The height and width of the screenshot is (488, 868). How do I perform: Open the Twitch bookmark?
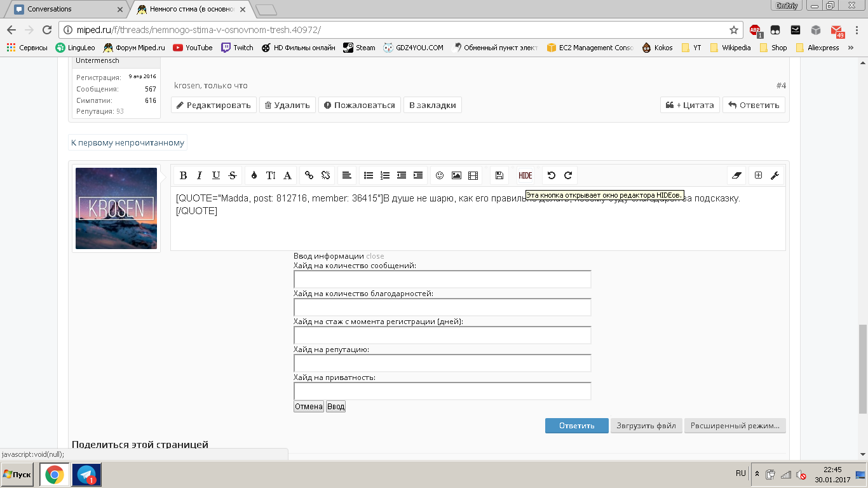[237, 48]
